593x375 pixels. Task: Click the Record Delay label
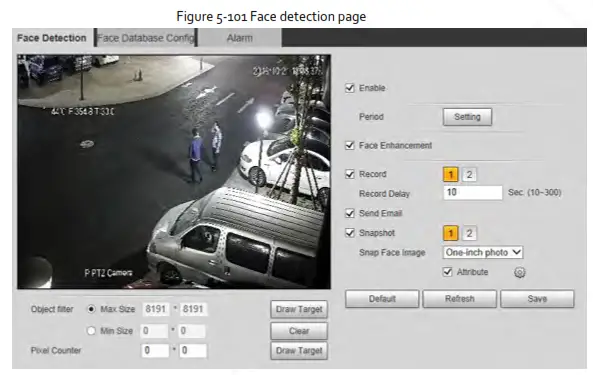(384, 194)
